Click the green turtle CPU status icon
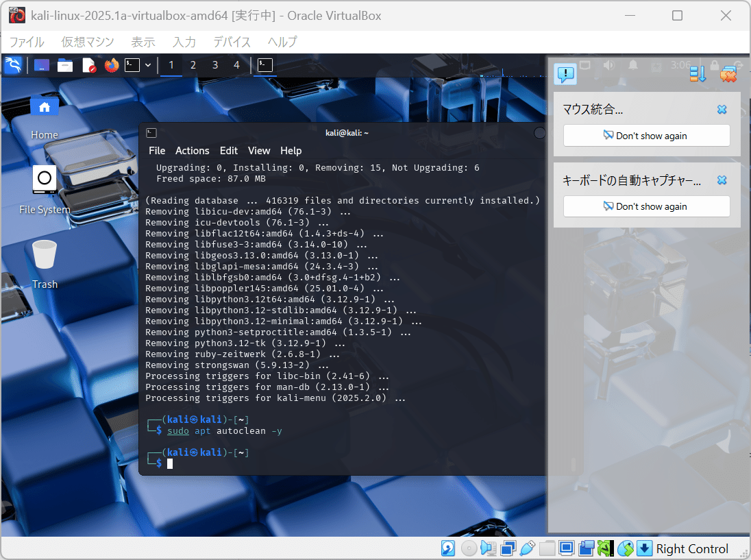The image size is (751, 560). [606, 548]
